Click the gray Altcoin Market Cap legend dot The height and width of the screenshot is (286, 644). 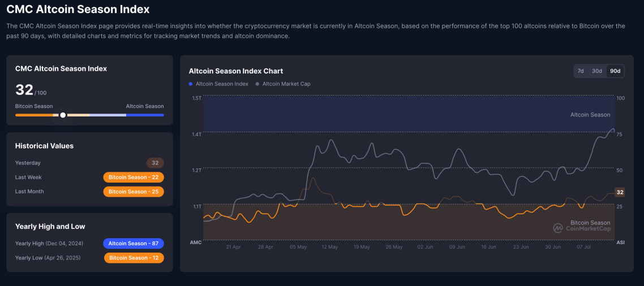pos(257,84)
